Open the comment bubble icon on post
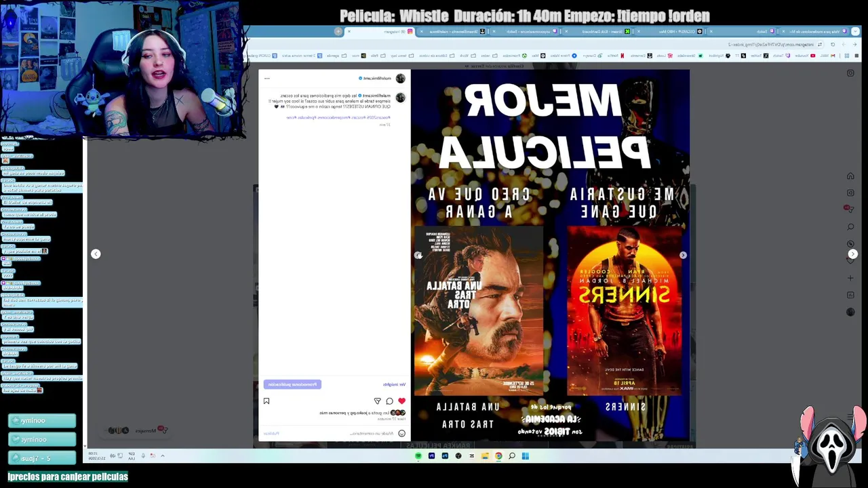The image size is (868, 488). (389, 401)
